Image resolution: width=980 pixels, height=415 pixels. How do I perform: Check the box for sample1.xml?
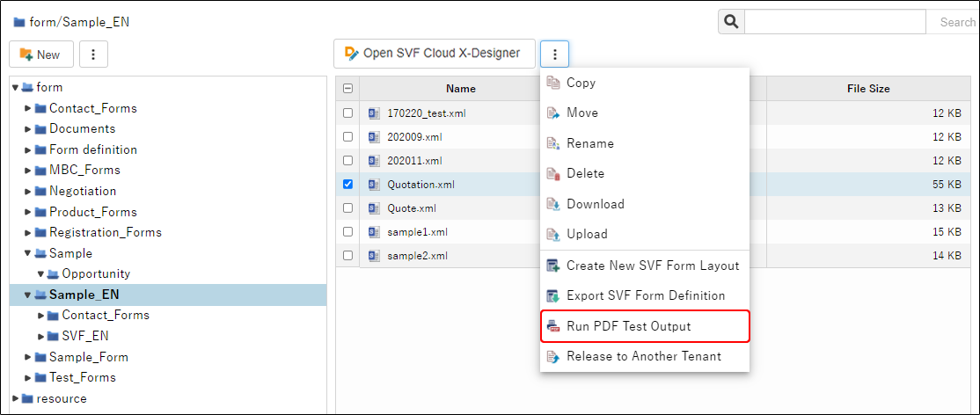coord(348,232)
